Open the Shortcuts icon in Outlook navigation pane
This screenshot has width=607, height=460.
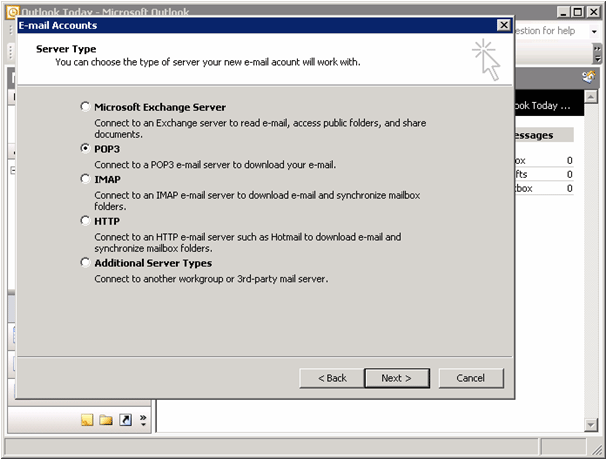pyautogui.click(x=125, y=420)
